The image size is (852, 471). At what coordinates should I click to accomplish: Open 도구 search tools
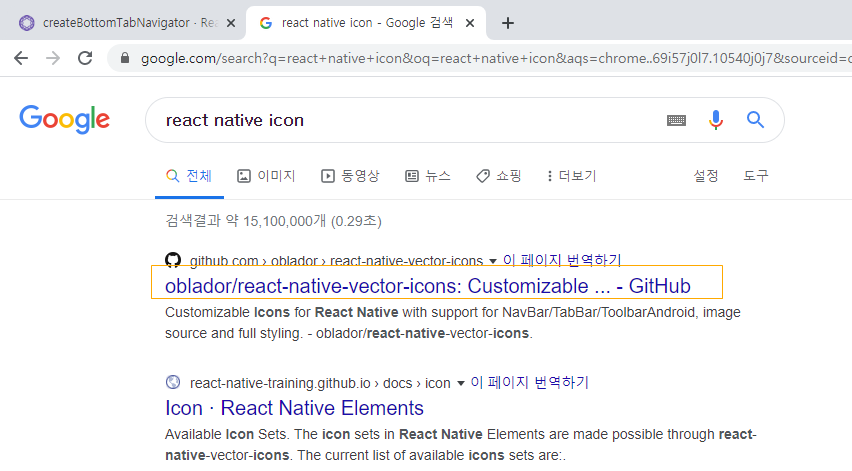click(x=756, y=176)
